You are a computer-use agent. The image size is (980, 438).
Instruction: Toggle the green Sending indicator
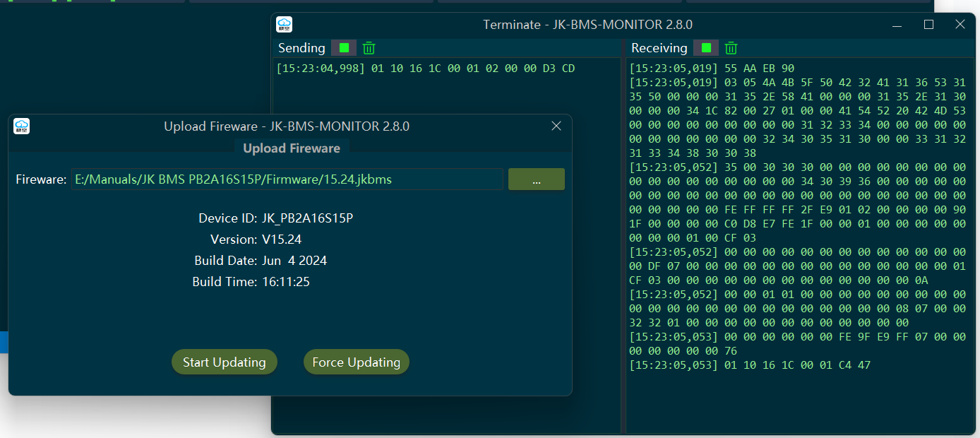(344, 48)
